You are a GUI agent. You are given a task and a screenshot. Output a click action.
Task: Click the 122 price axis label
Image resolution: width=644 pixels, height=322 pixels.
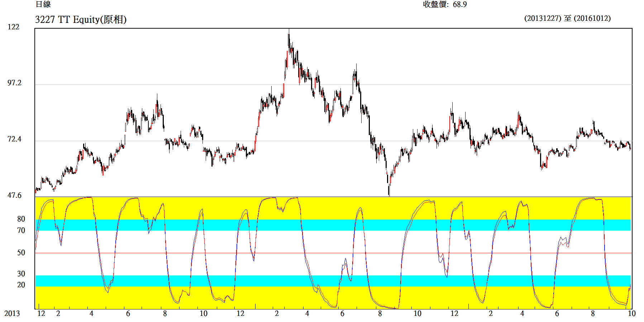click(14, 27)
